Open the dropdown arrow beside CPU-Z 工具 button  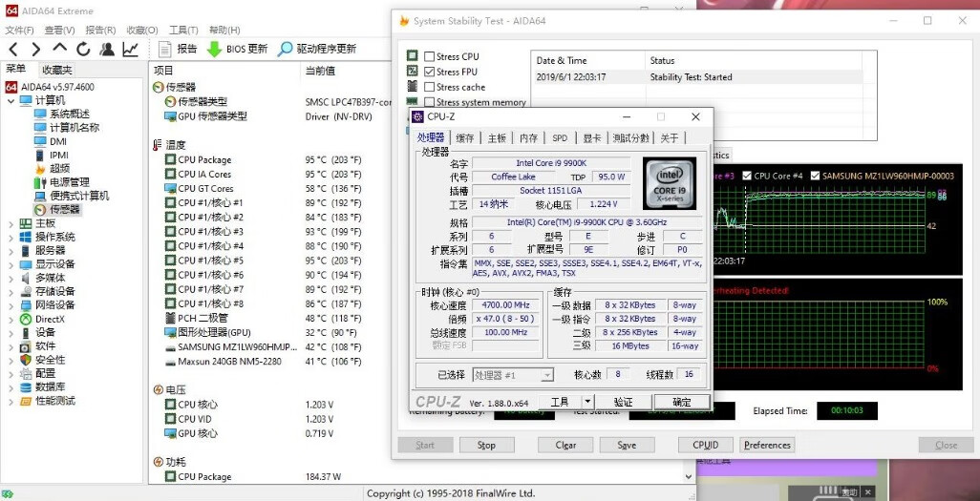click(x=587, y=402)
